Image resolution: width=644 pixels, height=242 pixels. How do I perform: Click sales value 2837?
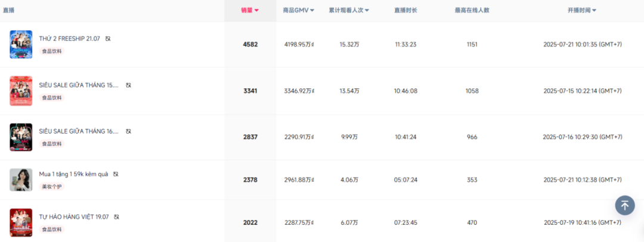coord(250,137)
